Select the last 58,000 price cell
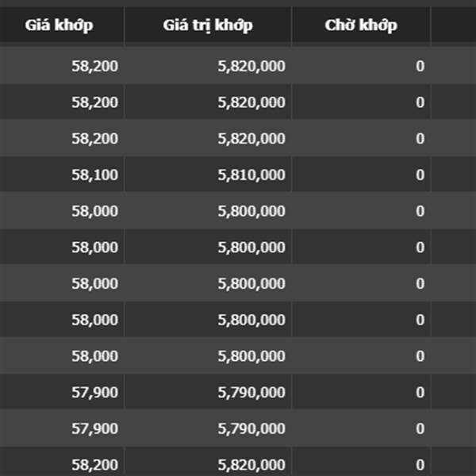476x476 pixels. (x=62, y=355)
